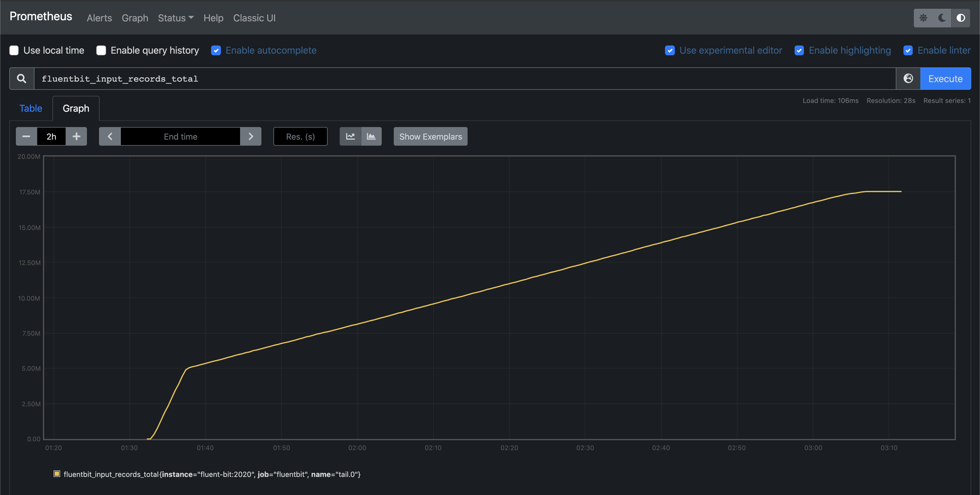Enable dark theme with moon icon
980x495 pixels.
coord(942,18)
